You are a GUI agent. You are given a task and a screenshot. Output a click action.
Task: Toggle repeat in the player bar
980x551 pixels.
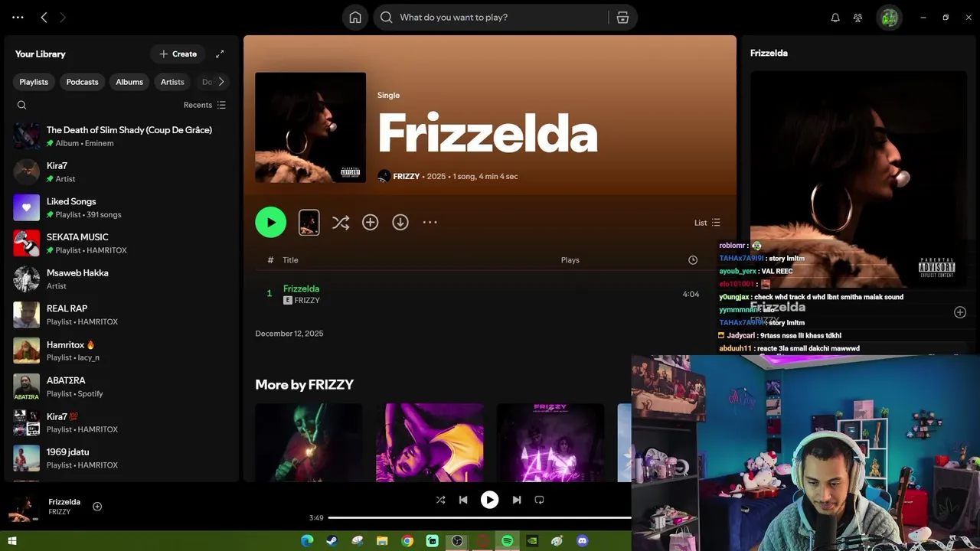click(539, 500)
